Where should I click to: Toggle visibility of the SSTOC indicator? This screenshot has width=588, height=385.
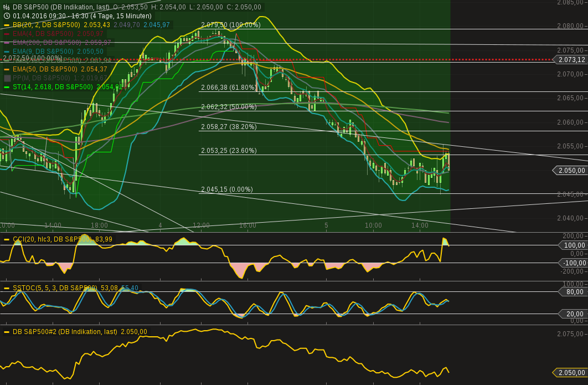pos(6,287)
